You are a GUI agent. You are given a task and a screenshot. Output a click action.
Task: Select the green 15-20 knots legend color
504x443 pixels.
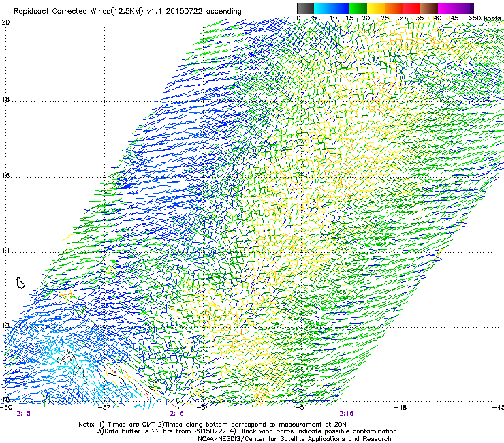(x=358, y=8)
